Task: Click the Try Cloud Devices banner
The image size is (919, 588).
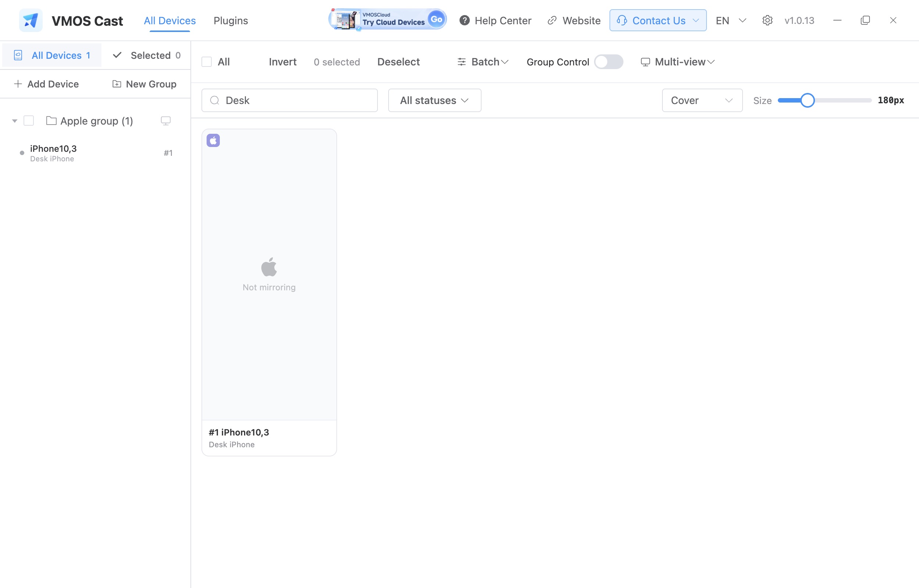Action: [x=387, y=19]
